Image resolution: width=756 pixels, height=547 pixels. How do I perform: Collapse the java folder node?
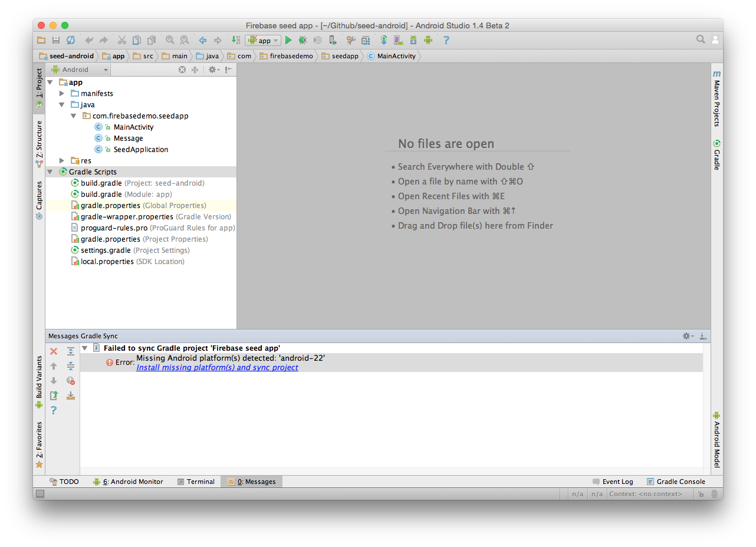tap(62, 105)
